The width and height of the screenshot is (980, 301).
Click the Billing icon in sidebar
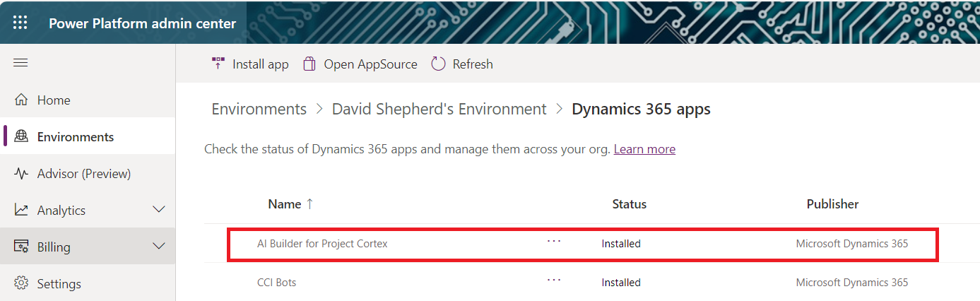21,247
